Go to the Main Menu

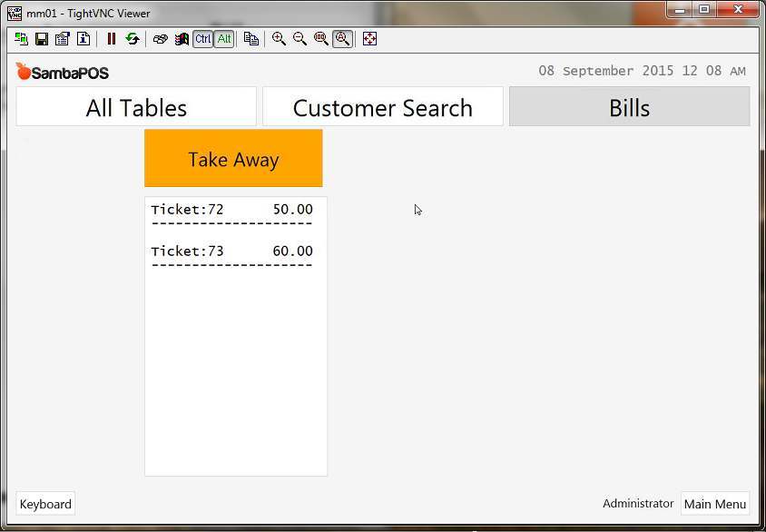(715, 504)
